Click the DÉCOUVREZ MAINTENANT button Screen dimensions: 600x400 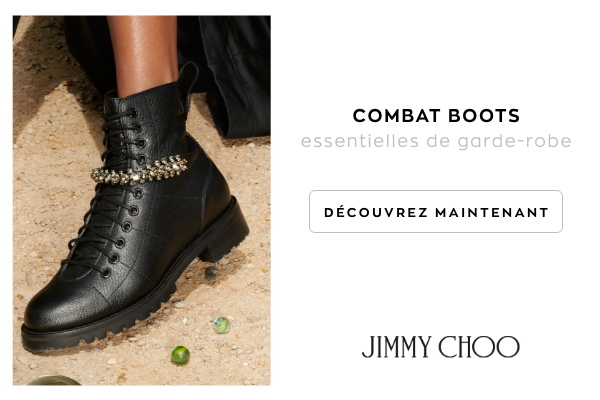coord(436,211)
